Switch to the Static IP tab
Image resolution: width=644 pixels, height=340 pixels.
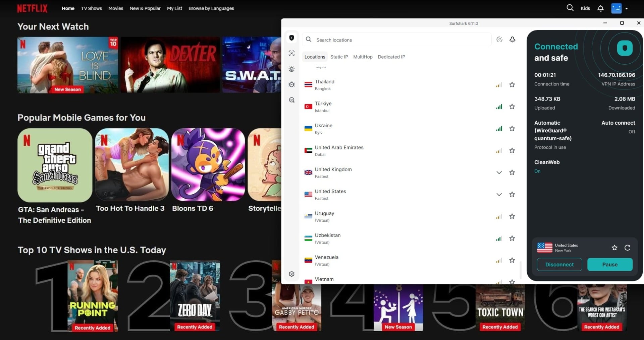pos(339,57)
